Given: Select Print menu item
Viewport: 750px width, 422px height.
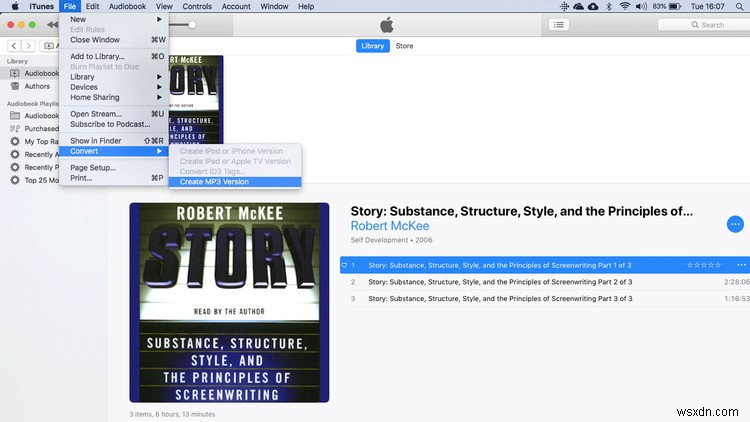Looking at the screenshot, I should point(114,178).
